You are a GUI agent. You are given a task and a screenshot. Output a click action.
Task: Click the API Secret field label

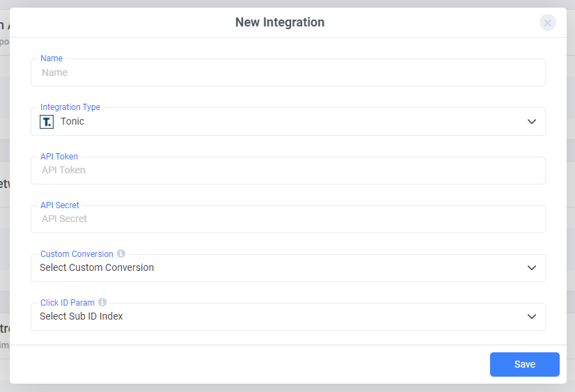60,205
